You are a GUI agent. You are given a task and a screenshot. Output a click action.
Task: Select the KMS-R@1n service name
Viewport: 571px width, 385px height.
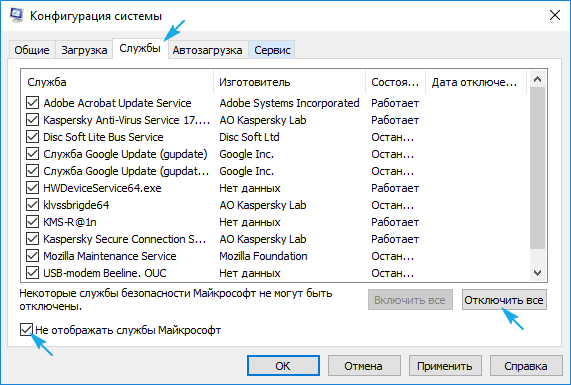[x=70, y=222]
